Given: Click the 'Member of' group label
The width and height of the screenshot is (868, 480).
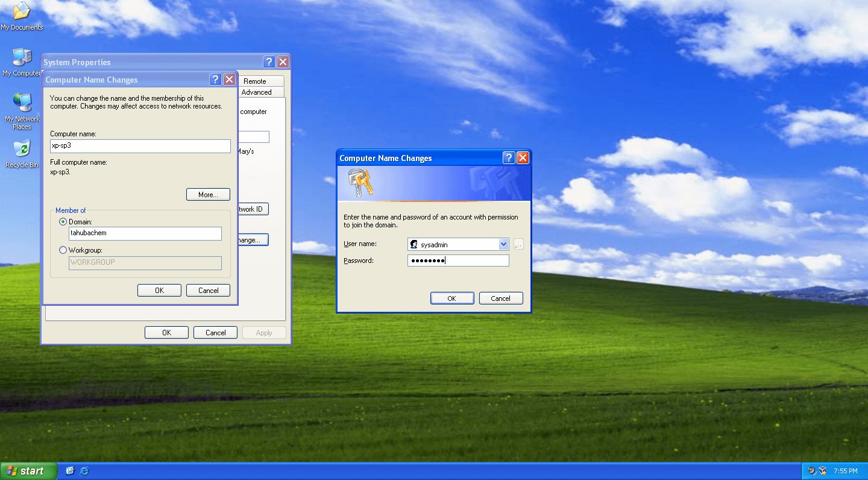Looking at the screenshot, I should pyautogui.click(x=71, y=210).
